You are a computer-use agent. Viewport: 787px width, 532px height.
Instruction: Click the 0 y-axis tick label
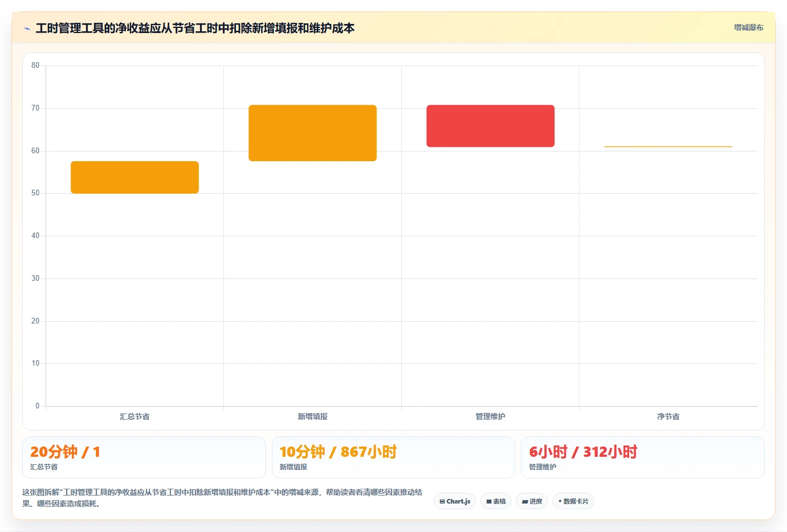(38, 406)
